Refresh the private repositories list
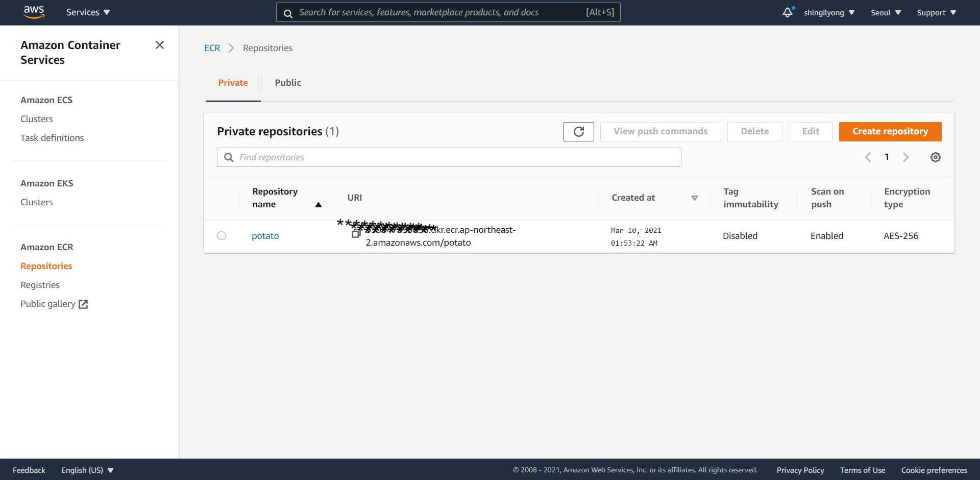 [579, 132]
